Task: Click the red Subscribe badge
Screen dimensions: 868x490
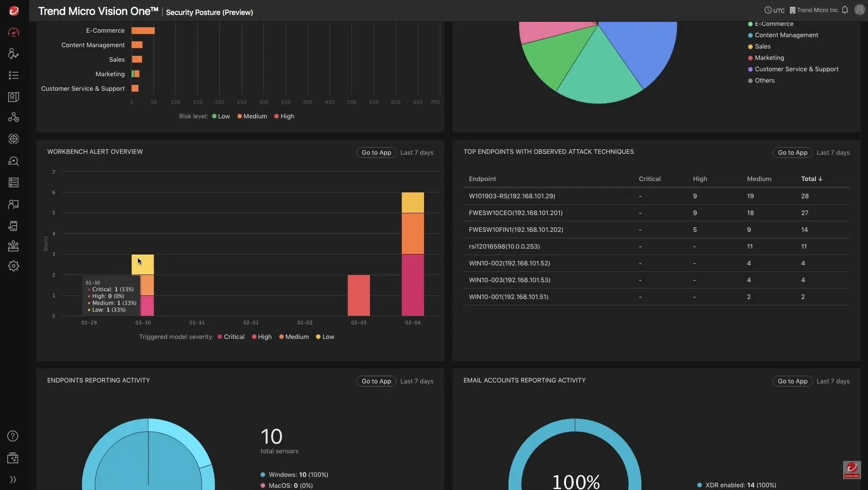Action: click(852, 470)
